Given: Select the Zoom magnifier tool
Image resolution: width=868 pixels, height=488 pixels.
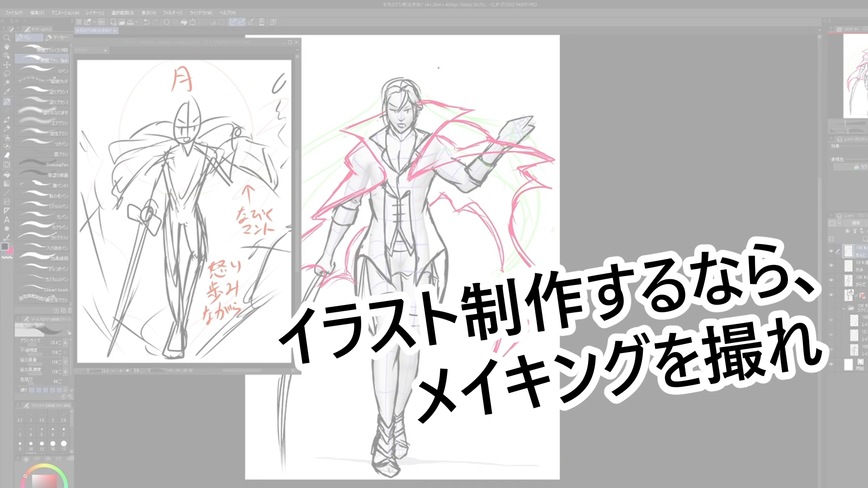Looking at the screenshot, I should (x=7, y=38).
